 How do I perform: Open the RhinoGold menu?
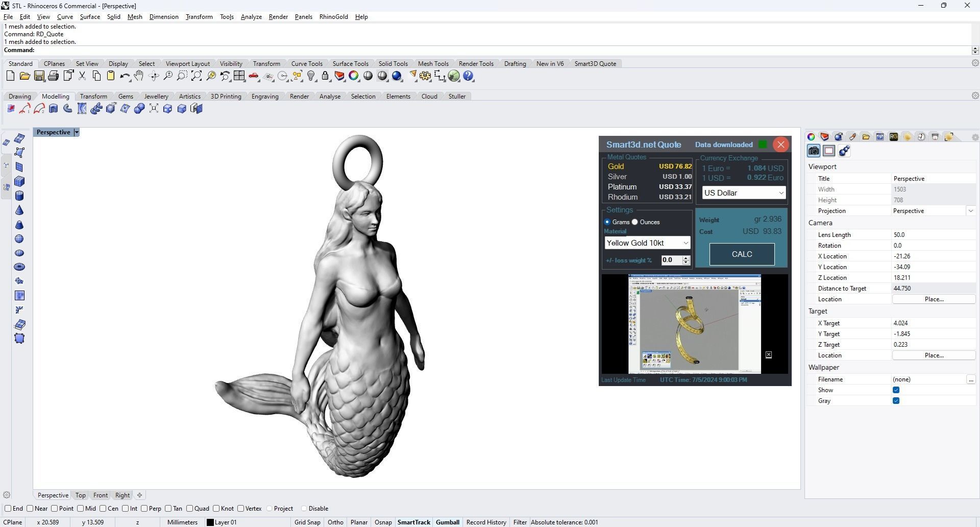pos(333,17)
